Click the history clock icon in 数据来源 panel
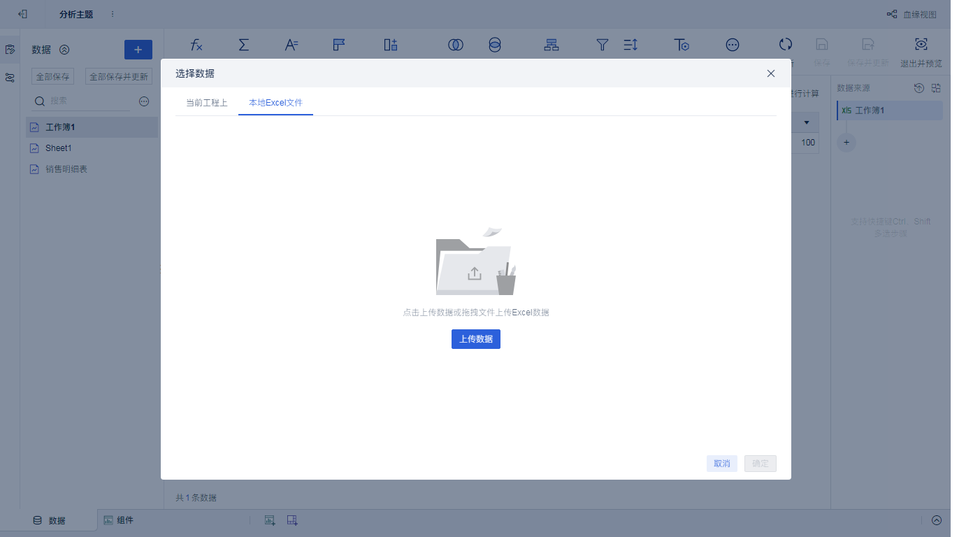The height and width of the screenshot is (537, 980). [919, 88]
